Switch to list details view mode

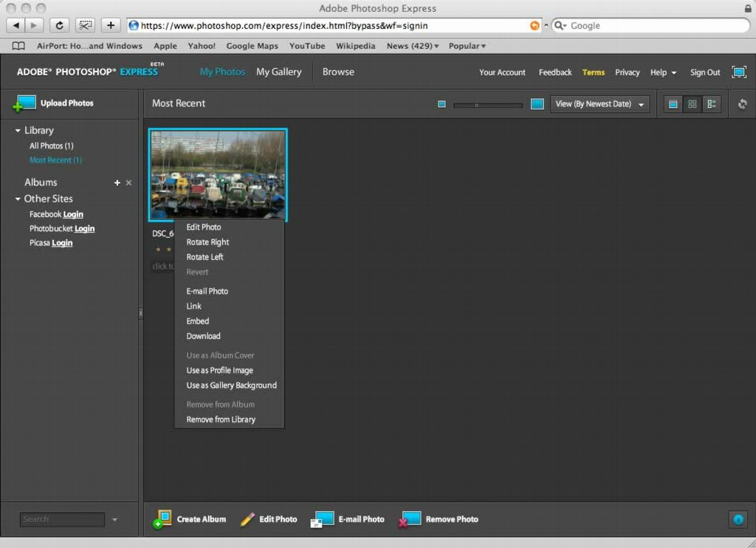[711, 104]
